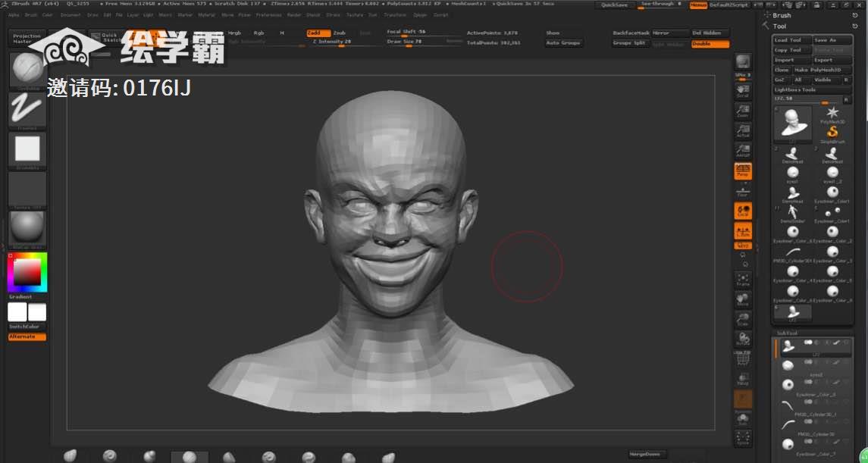Toggle the Rgb channel
The image size is (868, 463).
click(x=259, y=33)
